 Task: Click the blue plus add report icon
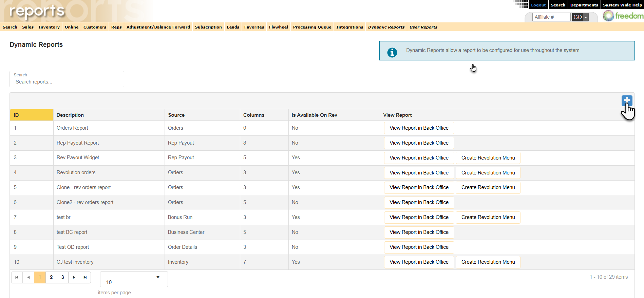coord(627,100)
